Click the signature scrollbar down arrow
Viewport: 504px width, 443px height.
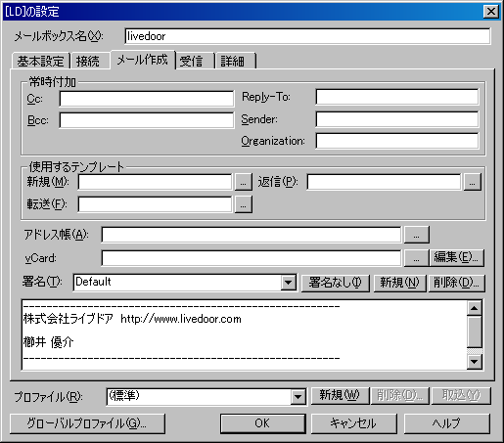coord(475,362)
